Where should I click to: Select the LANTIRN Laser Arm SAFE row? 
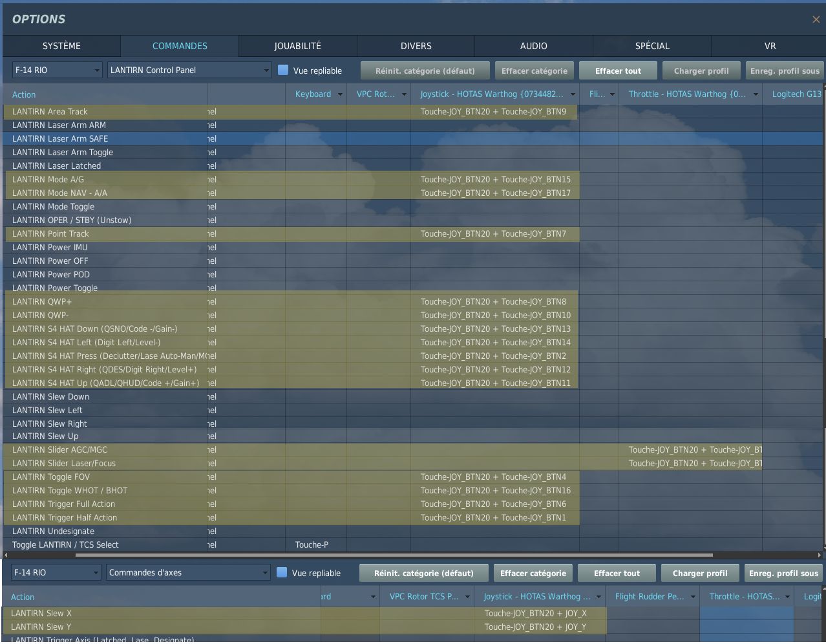tap(60, 138)
